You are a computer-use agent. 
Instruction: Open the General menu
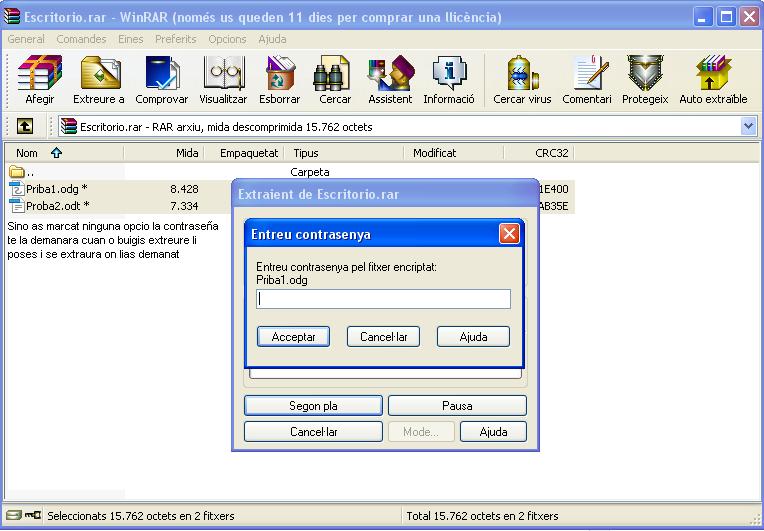tap(26, 39)
